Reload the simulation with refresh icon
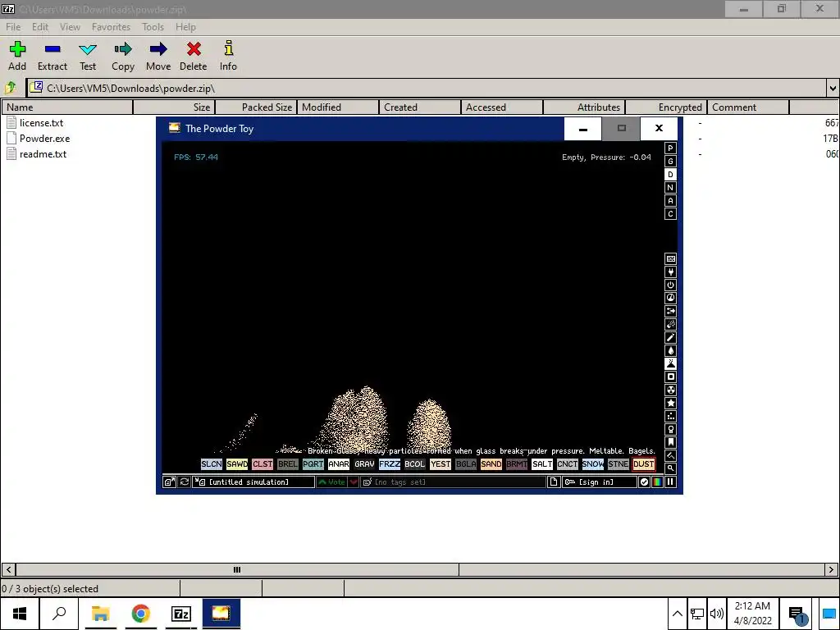Viewport: 840px width, 630px height. pos(185,482)
